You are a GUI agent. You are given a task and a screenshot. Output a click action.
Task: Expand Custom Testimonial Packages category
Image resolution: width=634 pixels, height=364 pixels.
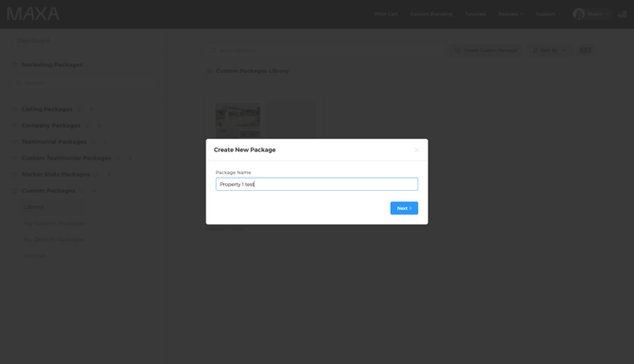pyautogui.click(x=131, y=158)
